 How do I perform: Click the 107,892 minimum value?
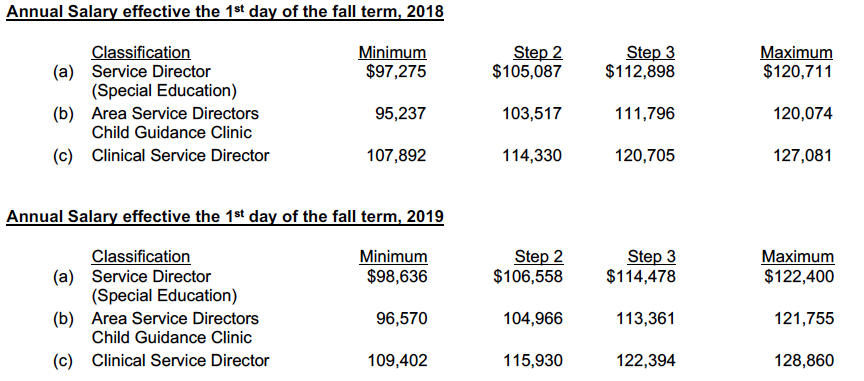click(397, 155)
